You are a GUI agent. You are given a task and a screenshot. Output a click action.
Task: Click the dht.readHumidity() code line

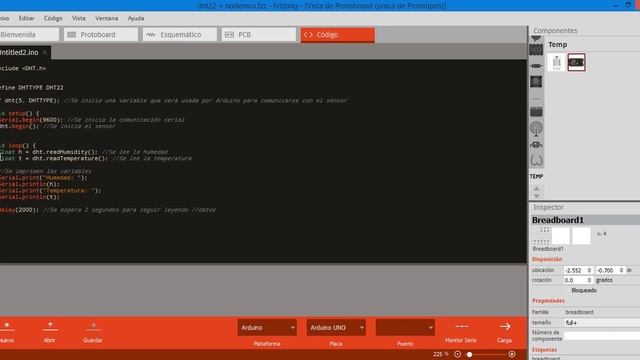[84, 152]
